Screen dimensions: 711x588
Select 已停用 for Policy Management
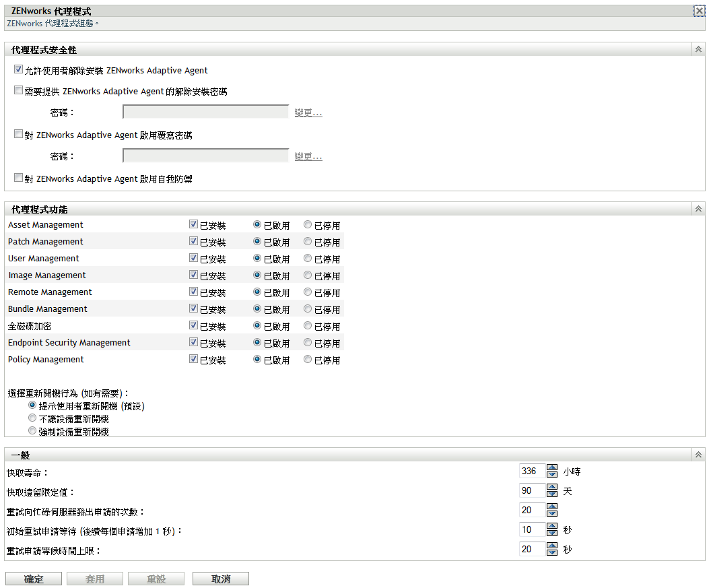click(308, 358)
